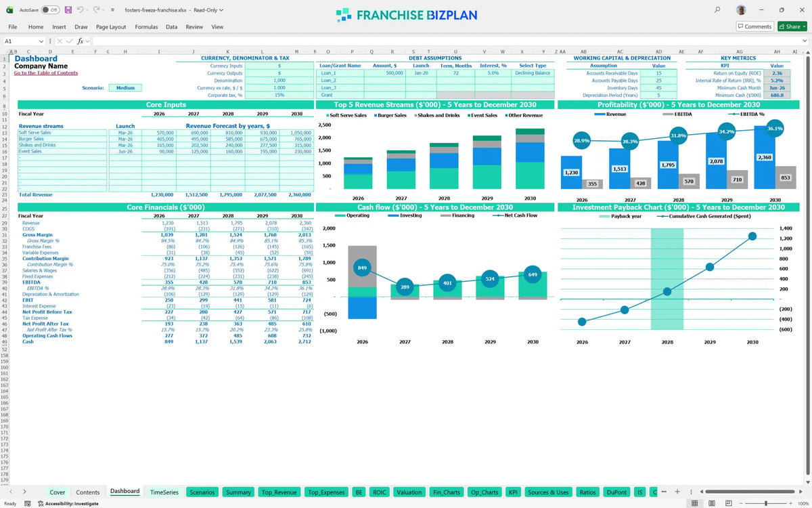This screenshot has height=508, width=812.
Task: Switch to the Contents sheet tab
Action: tap(88, 492)
